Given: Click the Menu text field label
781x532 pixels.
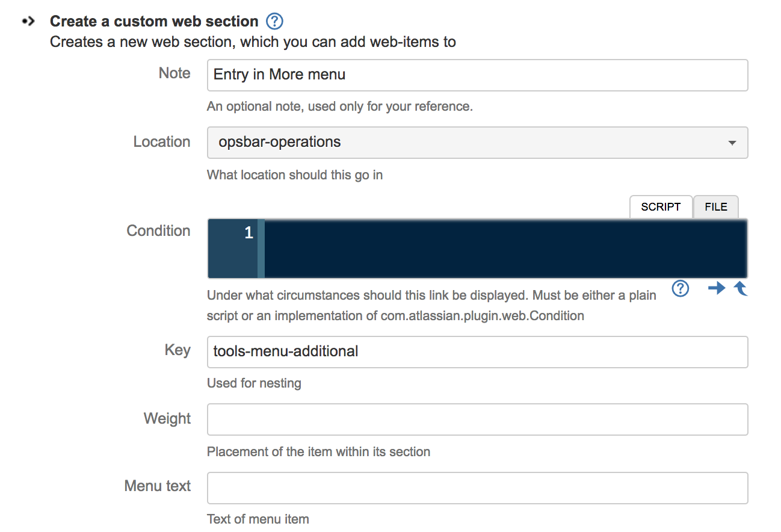Looking at the screenshot, I should tap(158, 486).
